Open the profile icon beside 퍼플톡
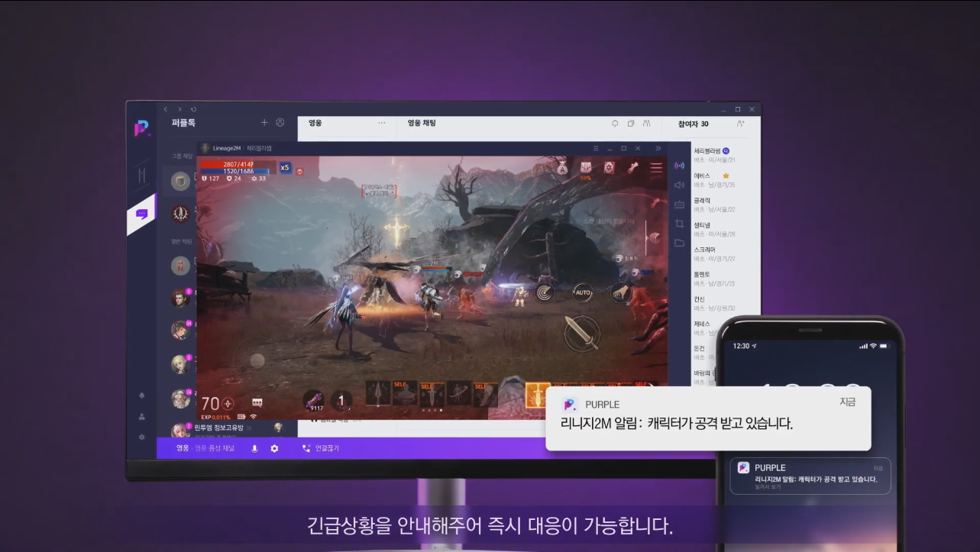The image size is (980, 552). [280, 122]
